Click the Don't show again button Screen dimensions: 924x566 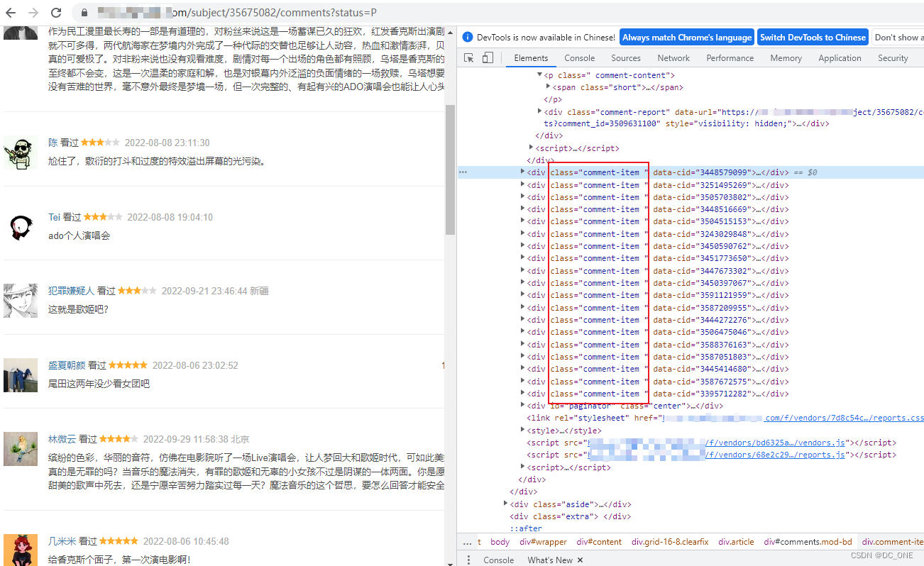pos(898,37)
